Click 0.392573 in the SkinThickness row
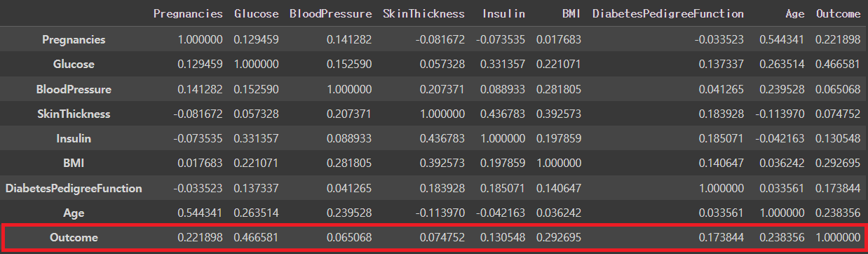The height and width of the screenshot is (254, 868). 559,114
